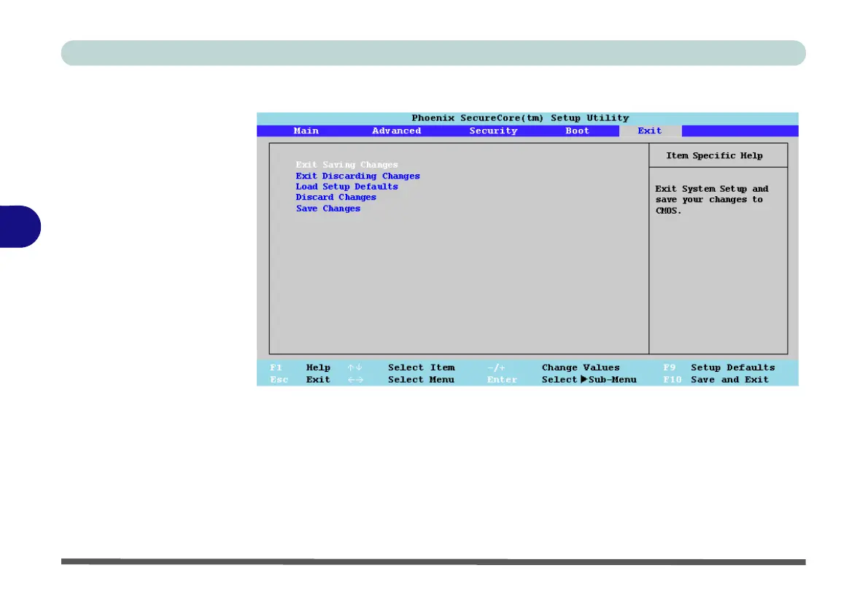868x611 pixels.
Task: Click the F9 key label
Action: click(670, 367)
